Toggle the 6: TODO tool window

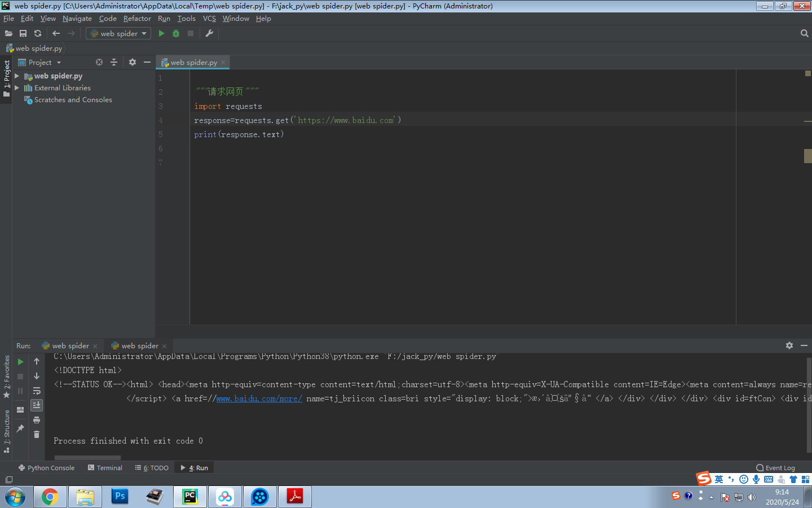[x=152, y=468]
